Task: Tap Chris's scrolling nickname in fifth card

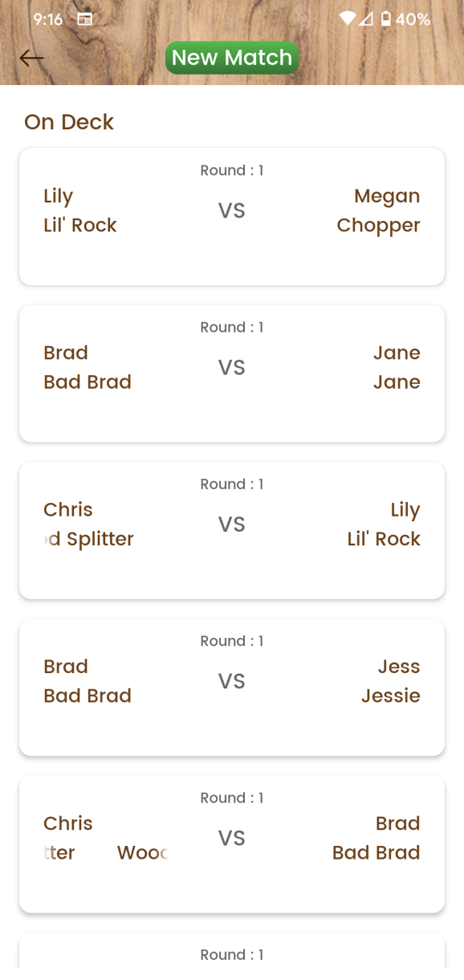Action: [105, 852]
